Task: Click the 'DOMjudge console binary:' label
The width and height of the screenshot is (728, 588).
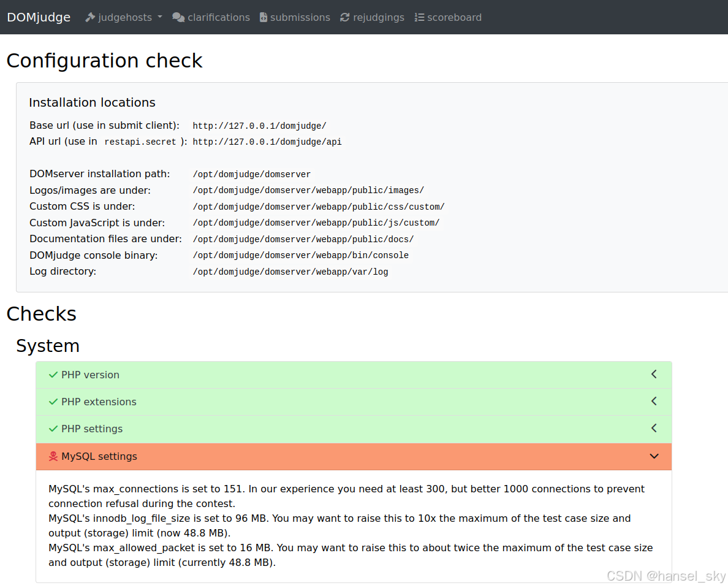Action: pos(93,256)
